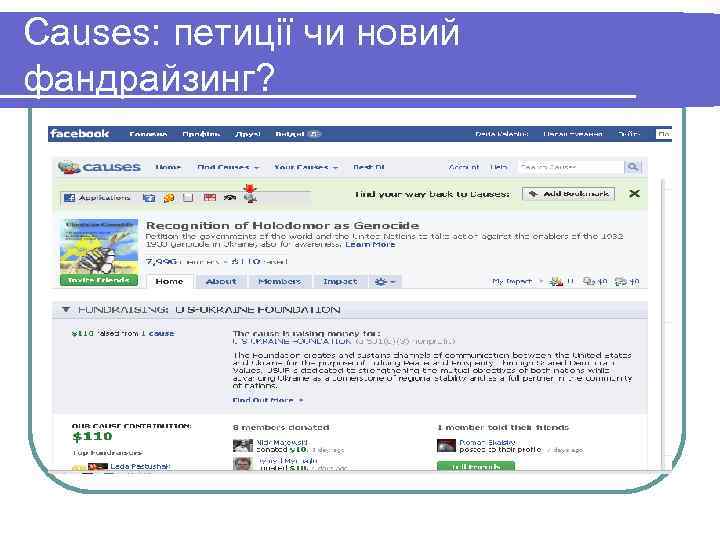Switch to the Impact tab
Viewport: 720px width, 540px height.
[340, 281]
